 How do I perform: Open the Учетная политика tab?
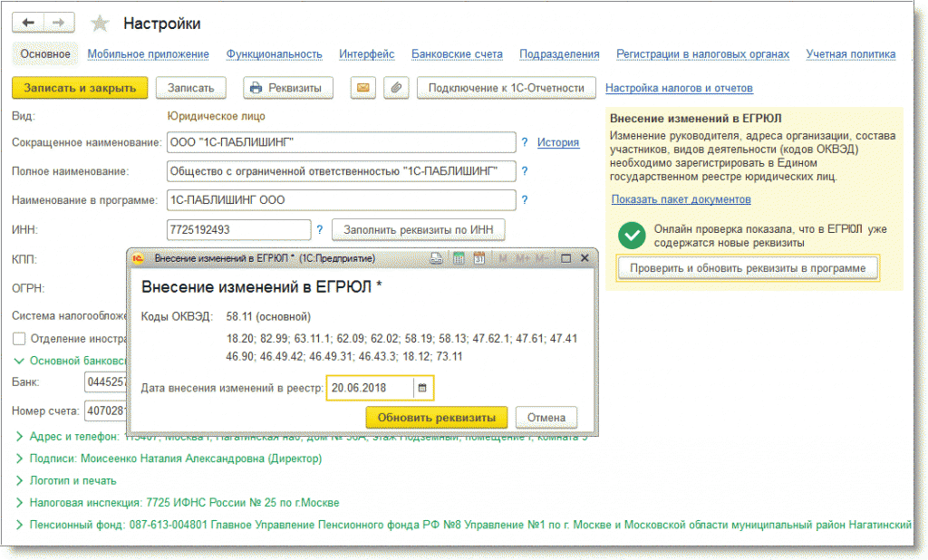(x=850, y=54)
